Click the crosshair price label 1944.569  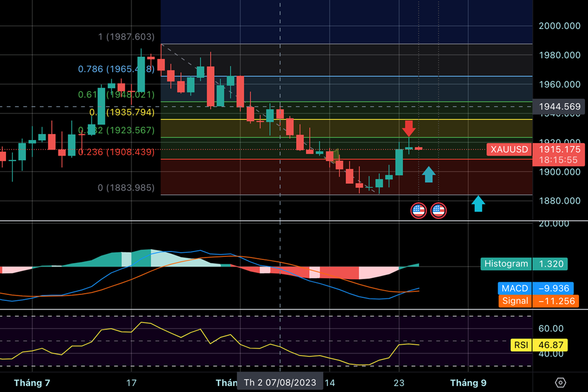coord(560,107)
